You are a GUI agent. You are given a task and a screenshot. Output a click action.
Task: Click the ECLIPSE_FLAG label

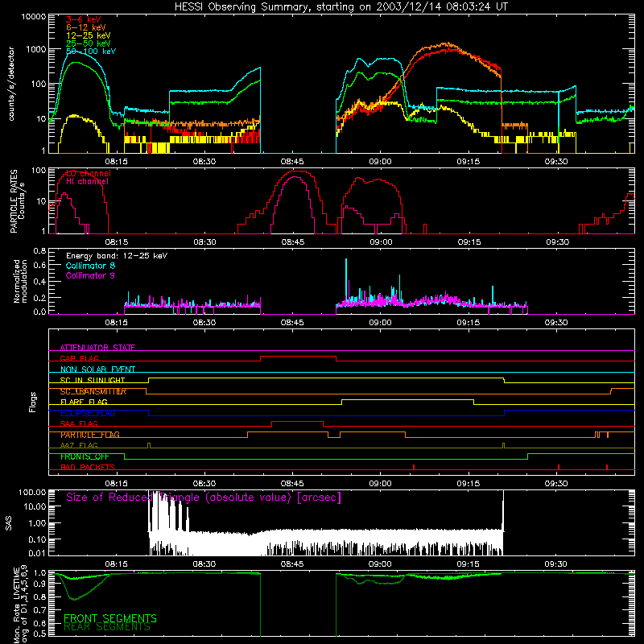coord(88,413)
